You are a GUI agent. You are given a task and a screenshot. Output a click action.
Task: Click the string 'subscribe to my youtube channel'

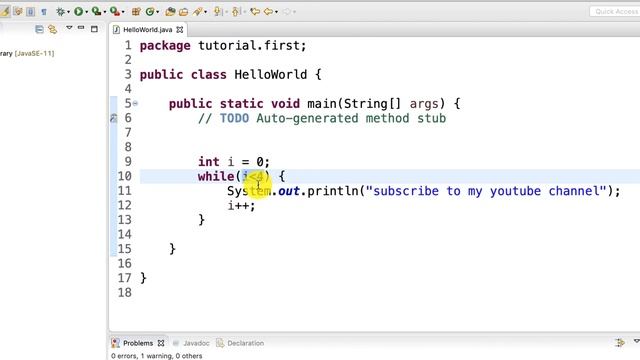click(486, 191)
